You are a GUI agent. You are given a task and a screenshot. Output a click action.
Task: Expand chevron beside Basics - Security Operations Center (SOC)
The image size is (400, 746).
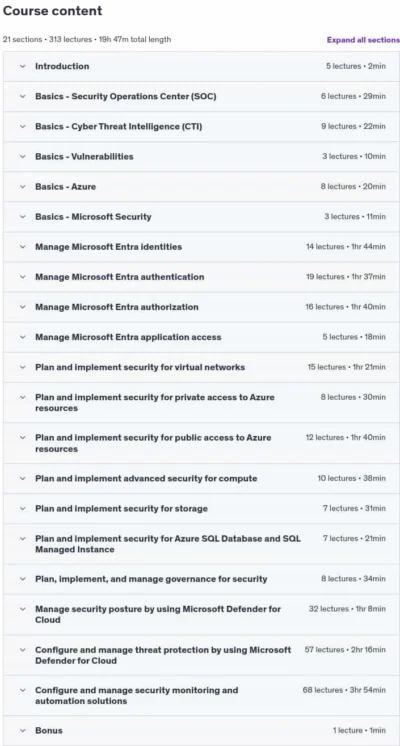point(22,97)
